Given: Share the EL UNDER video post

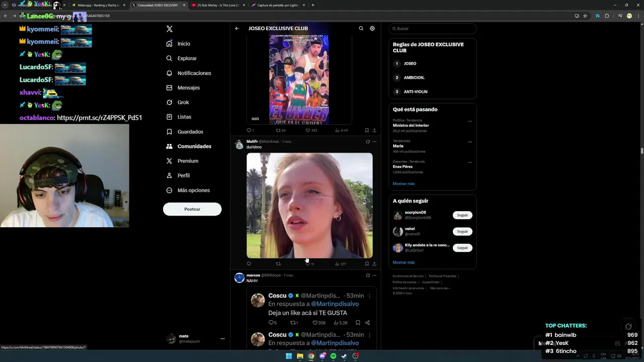Looking at the screenshot, I should click(374, 130).
